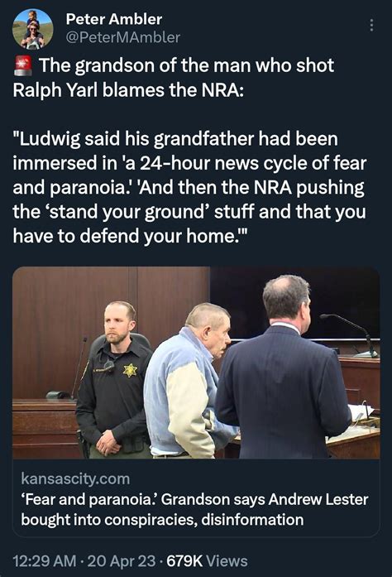Click the gold sheriff star badge in photo
Viewport: 392px width, 577px height.
pyautogui.click(x=130, y=369)
